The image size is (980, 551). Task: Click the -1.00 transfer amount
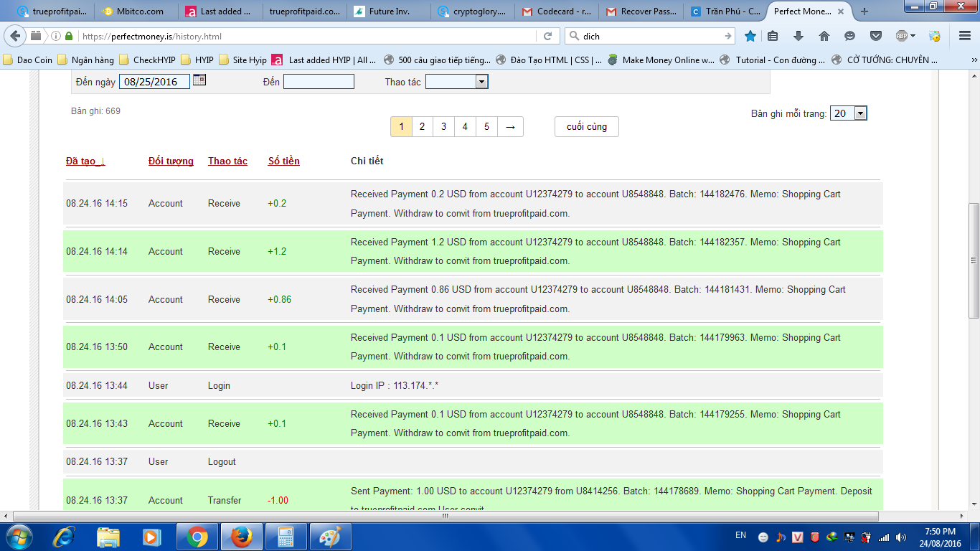pyautogui.click(x=278, y=500)
